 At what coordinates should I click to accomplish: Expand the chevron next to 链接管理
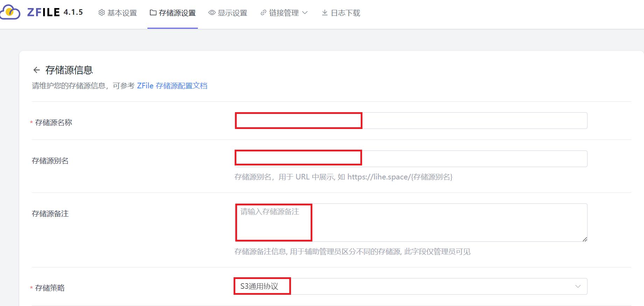click(x=305, y=13)
